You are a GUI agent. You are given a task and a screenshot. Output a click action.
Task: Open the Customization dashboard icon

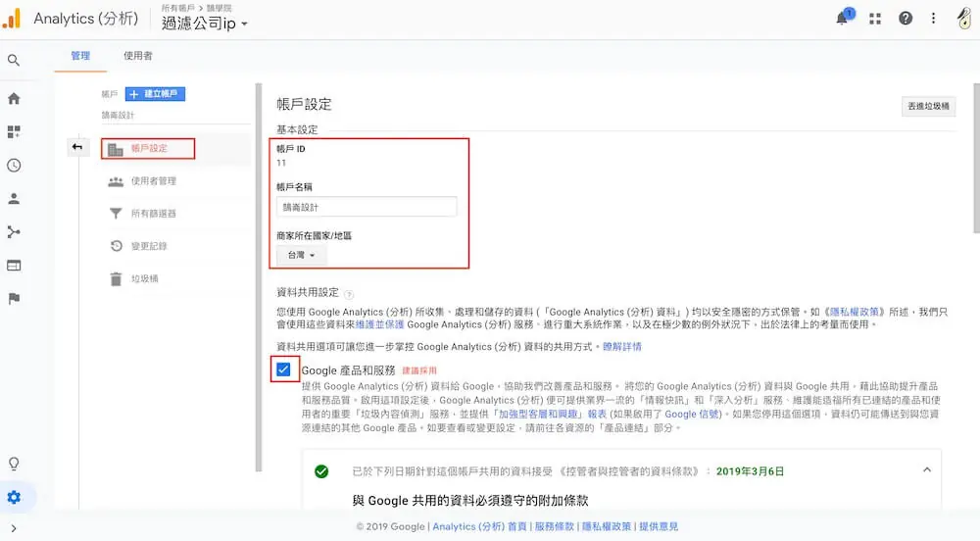tap(14, 131)
